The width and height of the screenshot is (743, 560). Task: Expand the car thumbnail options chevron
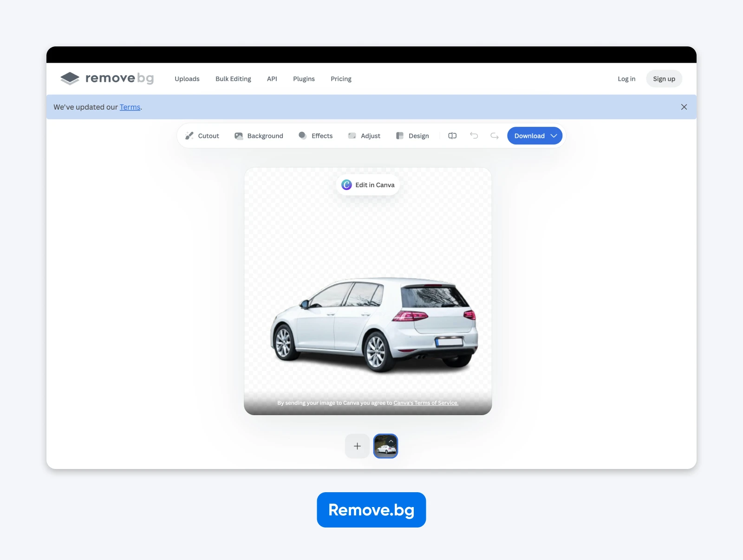pos(391,441)
